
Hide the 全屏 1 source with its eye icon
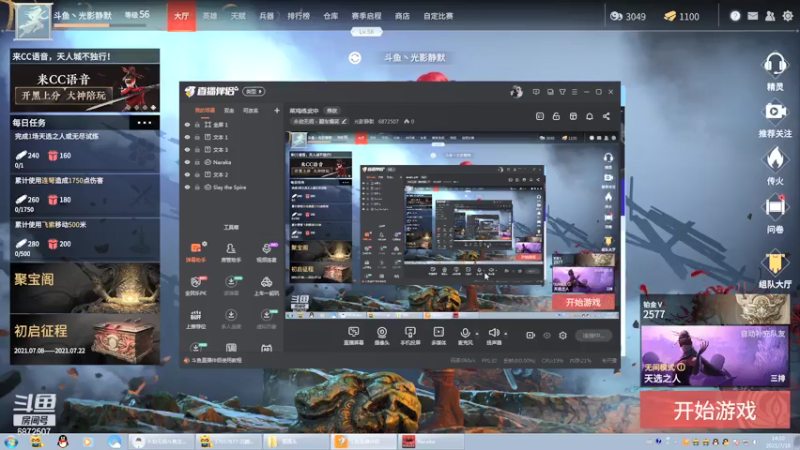click(x=187, y=124)
